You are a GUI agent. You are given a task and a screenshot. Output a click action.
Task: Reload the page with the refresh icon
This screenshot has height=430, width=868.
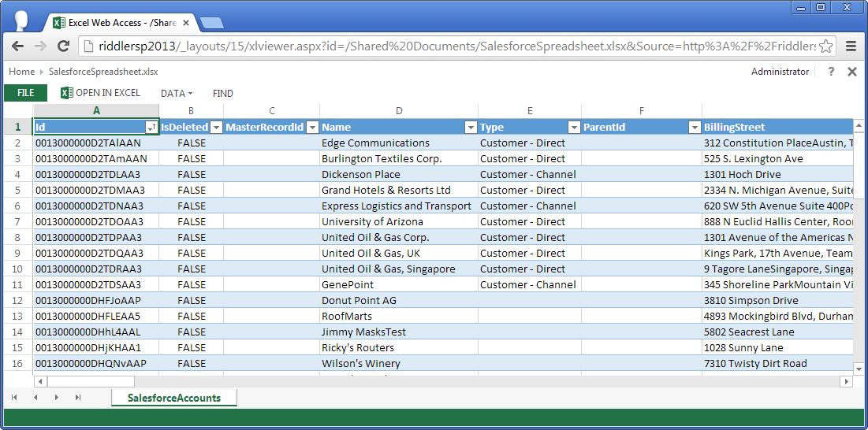(64, 46)
